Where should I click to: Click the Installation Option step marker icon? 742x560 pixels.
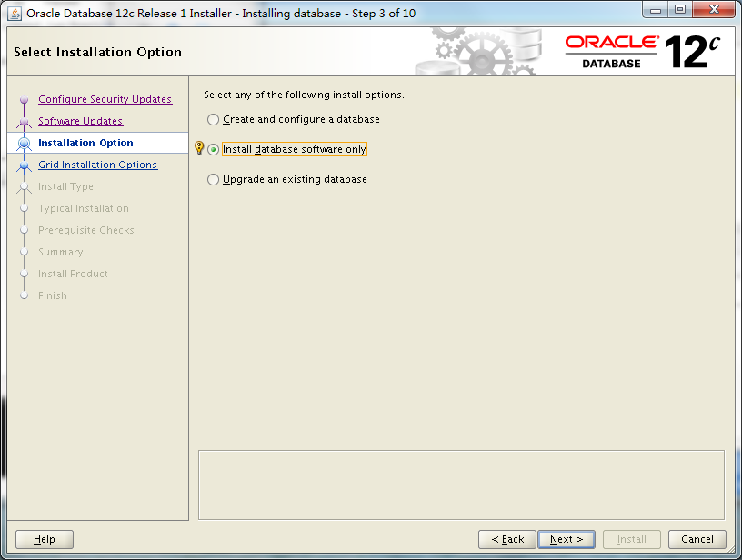point(24,143)
